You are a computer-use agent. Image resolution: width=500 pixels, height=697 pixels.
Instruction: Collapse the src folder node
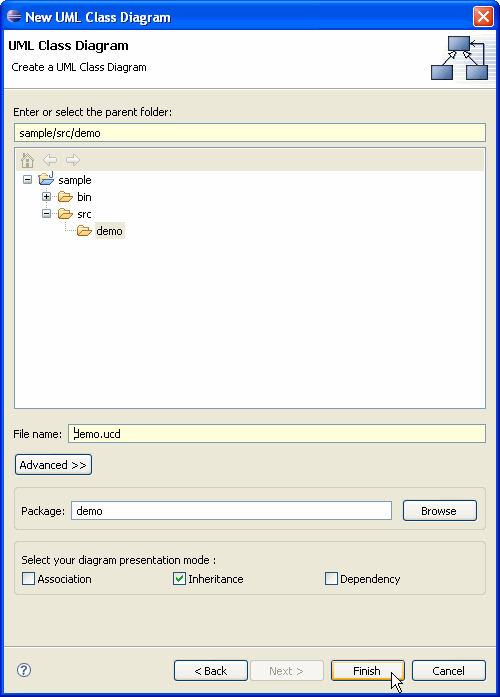pos(46,214)
